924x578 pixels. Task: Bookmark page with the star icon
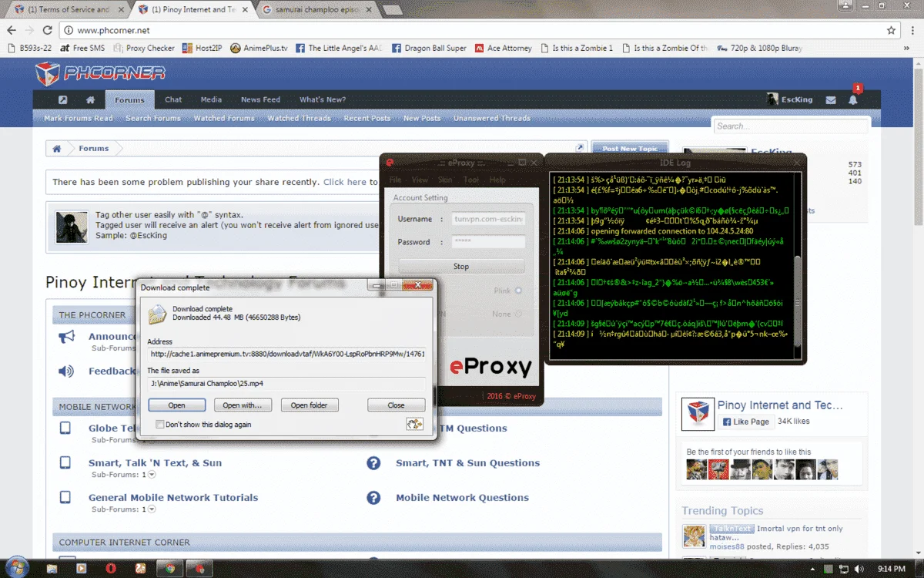891,30
